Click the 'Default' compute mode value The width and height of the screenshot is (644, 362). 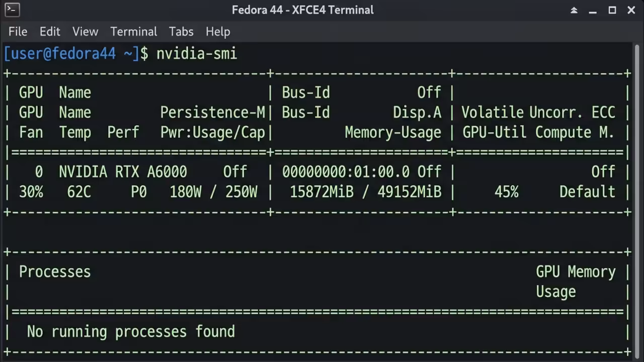pos(587,192)
